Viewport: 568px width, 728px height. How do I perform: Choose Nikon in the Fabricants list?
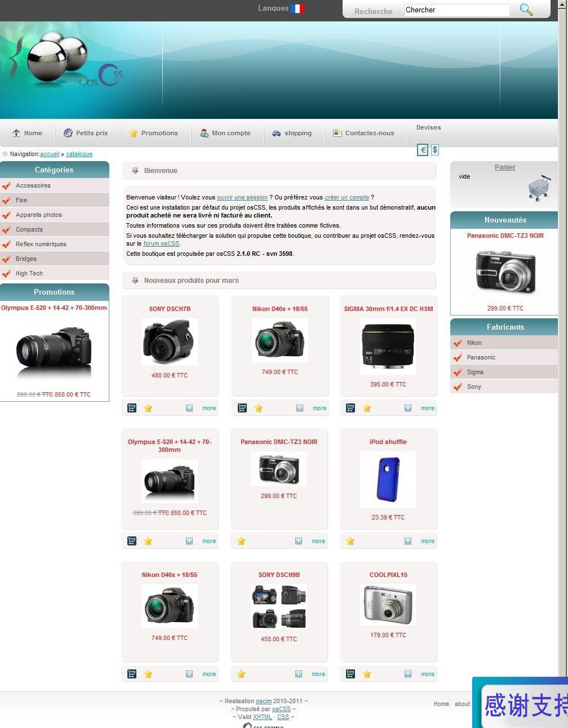click(x=504, y=343)
